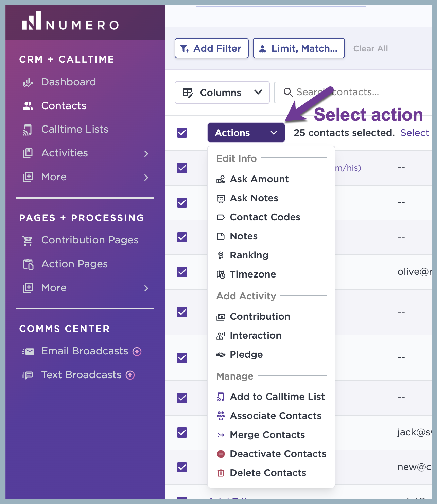Click the Clear All link

pos(370,49)
